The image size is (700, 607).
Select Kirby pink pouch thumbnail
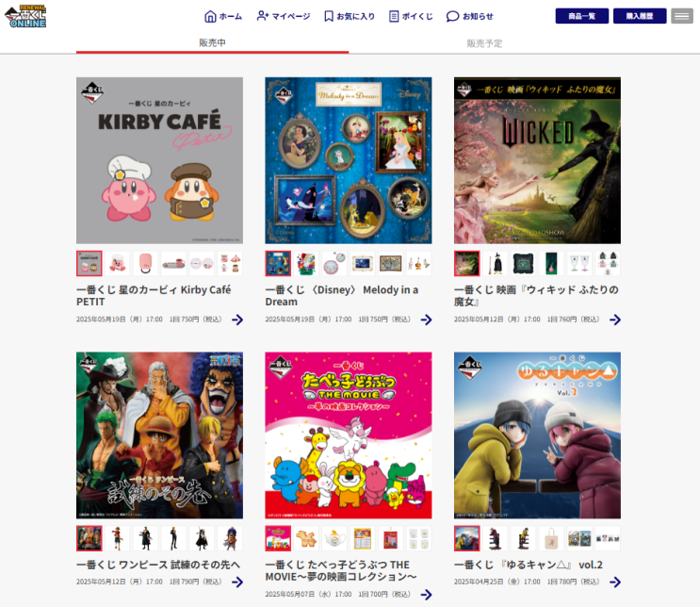click(145, 264)
